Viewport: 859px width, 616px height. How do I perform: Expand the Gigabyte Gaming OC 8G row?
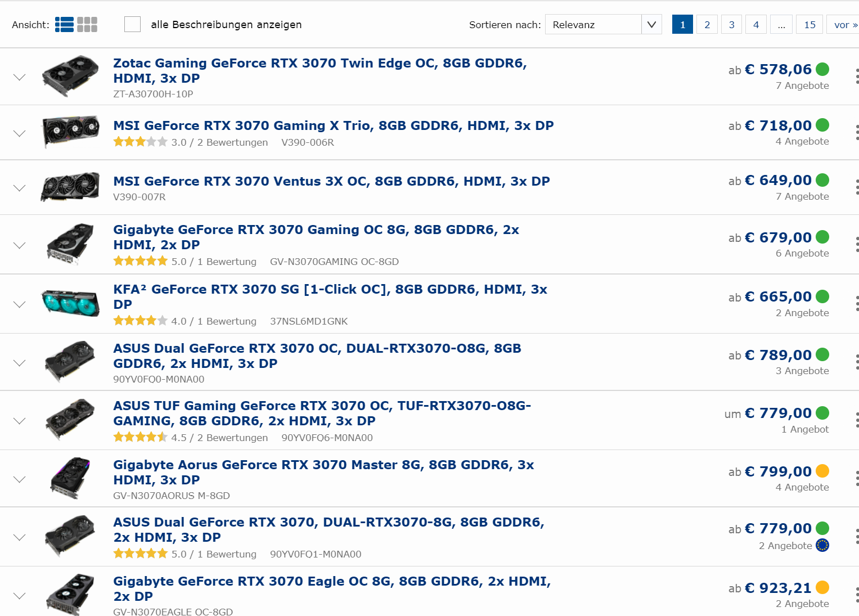coord(20,245)
